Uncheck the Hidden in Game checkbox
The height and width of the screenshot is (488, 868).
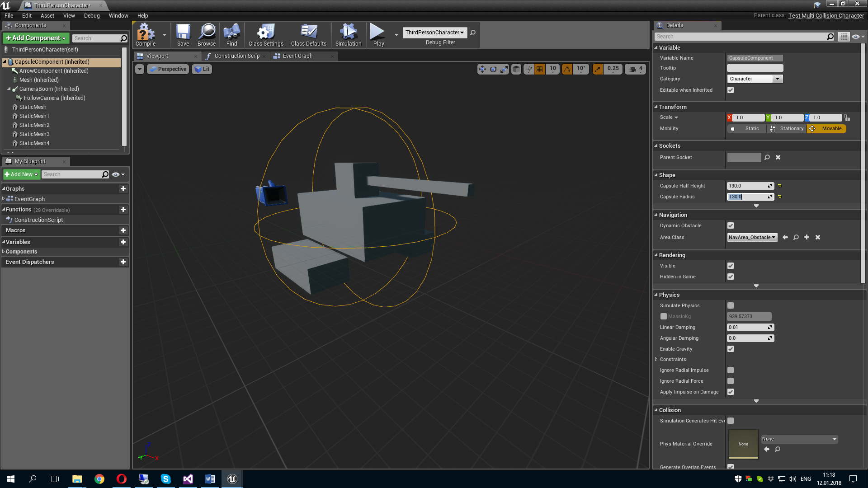pos(731,277)
